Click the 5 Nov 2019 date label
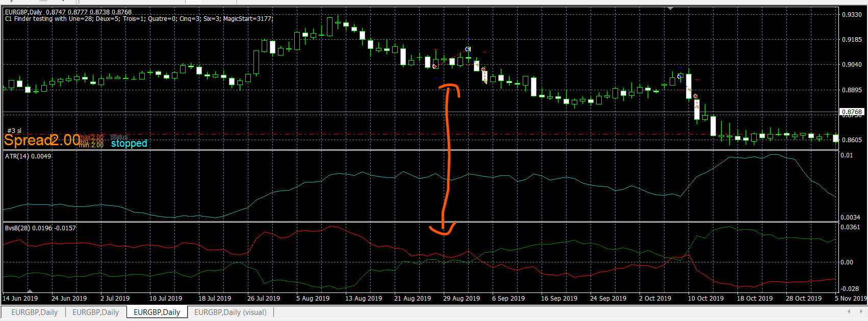868x321 pixels. 851,299
